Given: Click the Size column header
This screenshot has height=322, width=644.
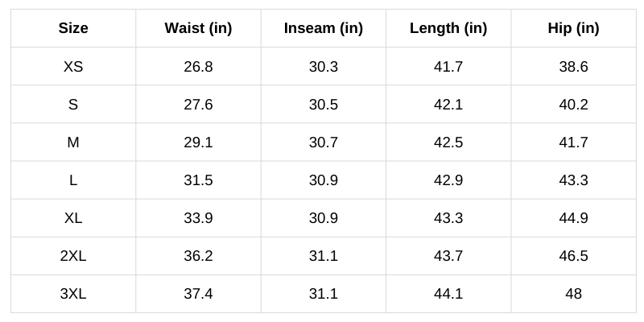Looking at the screenshot, I should click(73, 28).
